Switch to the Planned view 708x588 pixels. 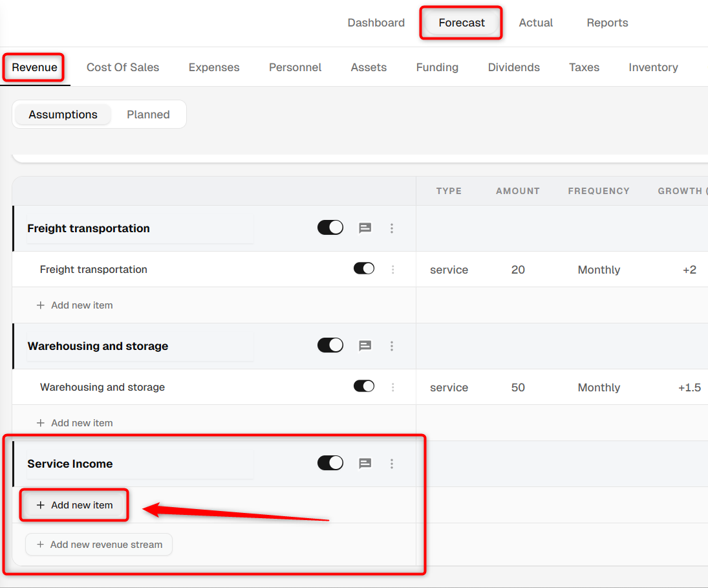148,114
